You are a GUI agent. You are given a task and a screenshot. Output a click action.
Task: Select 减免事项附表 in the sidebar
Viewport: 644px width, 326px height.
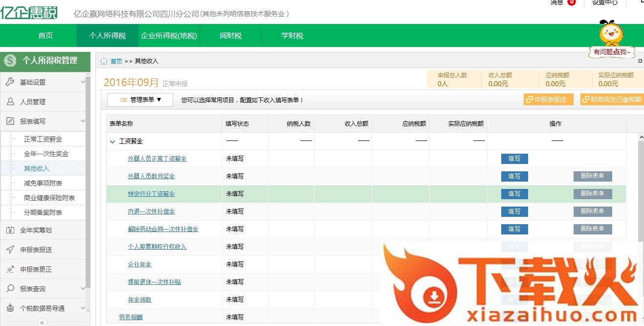coord(43,183)
